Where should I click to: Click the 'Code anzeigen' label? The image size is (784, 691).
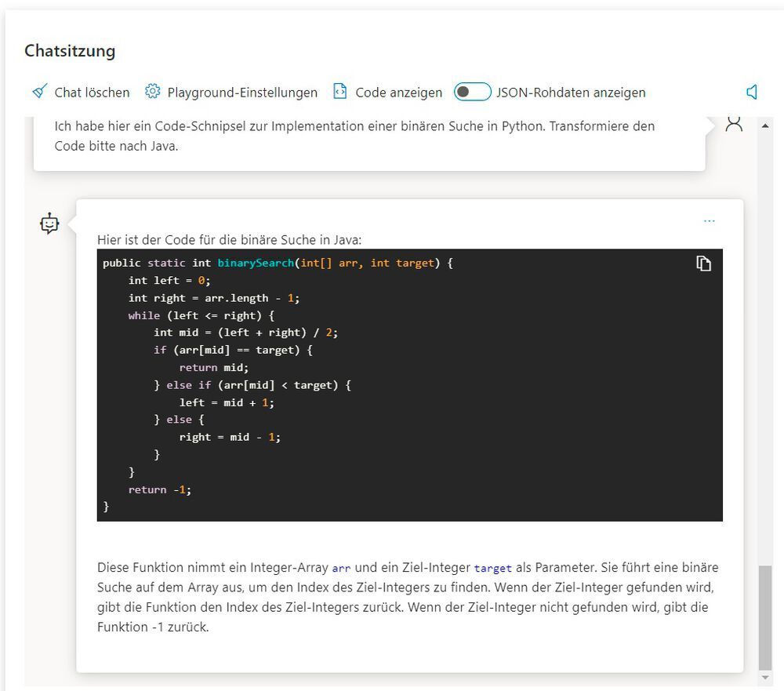point(398,93)
